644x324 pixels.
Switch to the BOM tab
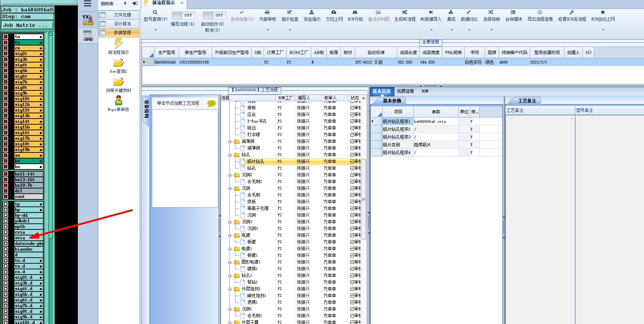[425, 91]
